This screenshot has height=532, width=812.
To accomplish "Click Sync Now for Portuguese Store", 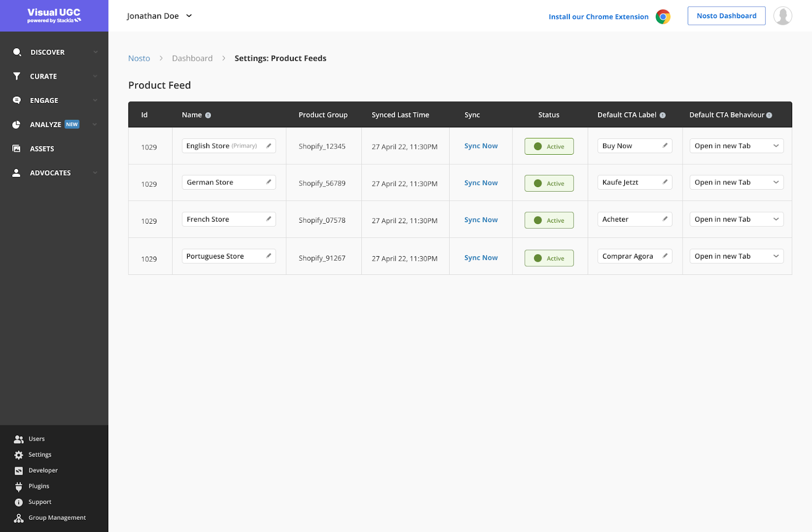I will [481, 258].
